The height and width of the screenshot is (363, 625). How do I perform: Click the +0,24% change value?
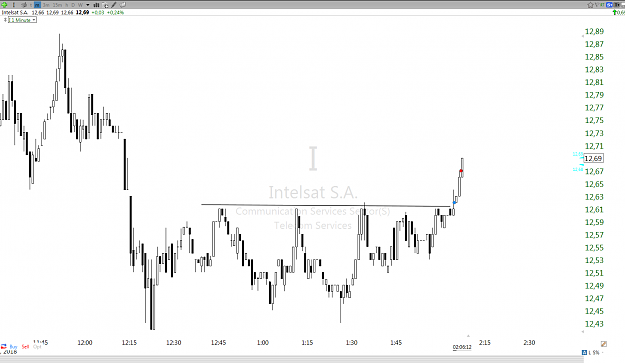[115, 12]
